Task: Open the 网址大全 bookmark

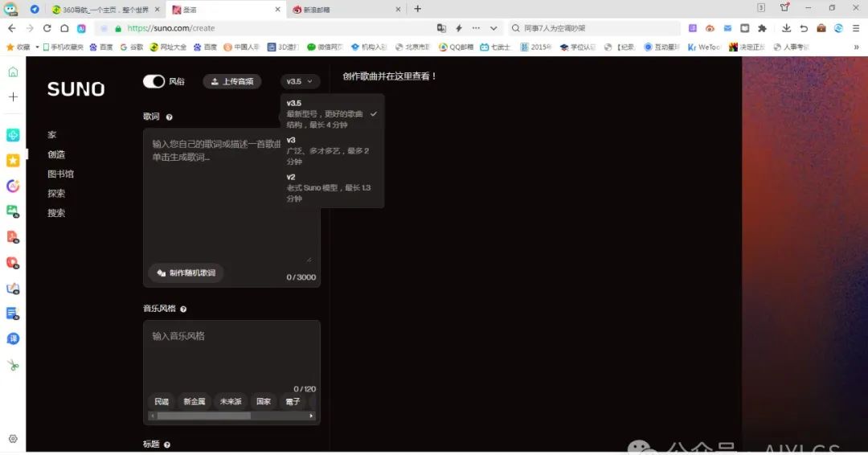Action: [x=168, y=47]
